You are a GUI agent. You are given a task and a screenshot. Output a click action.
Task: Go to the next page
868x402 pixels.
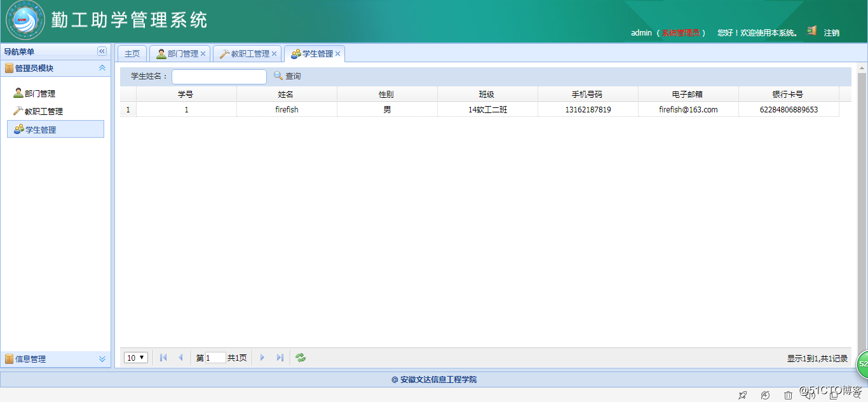click(x=262, y=358)
